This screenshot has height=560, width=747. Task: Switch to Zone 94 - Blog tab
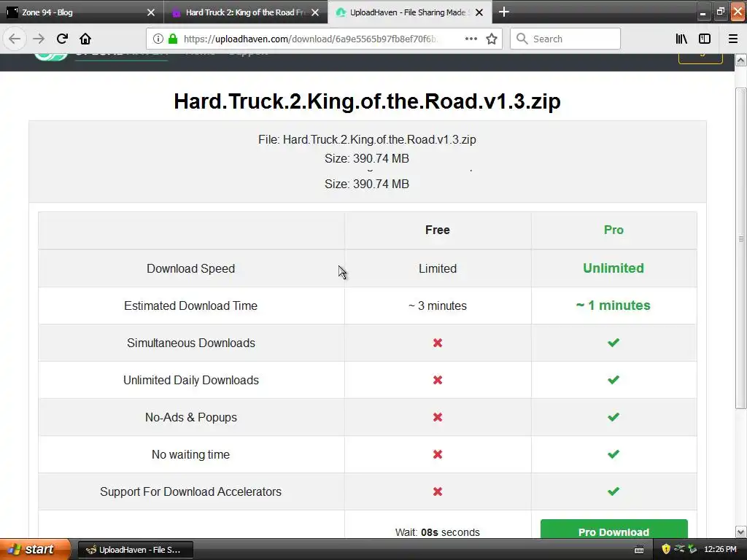click(82, 12)
